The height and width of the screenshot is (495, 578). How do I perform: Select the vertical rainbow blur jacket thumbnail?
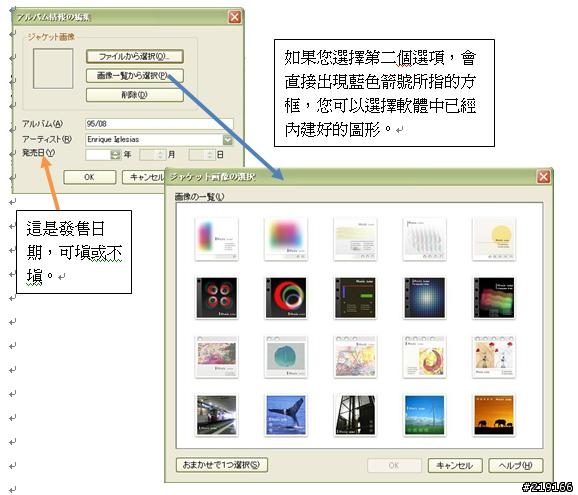216,239
